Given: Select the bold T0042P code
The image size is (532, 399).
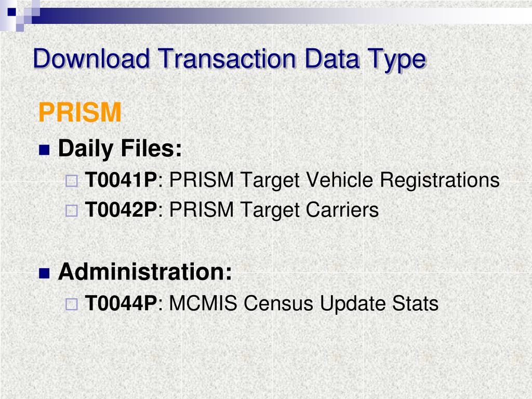Looking at the screenshot, I should pyautogui.click(x=121, y=210).
